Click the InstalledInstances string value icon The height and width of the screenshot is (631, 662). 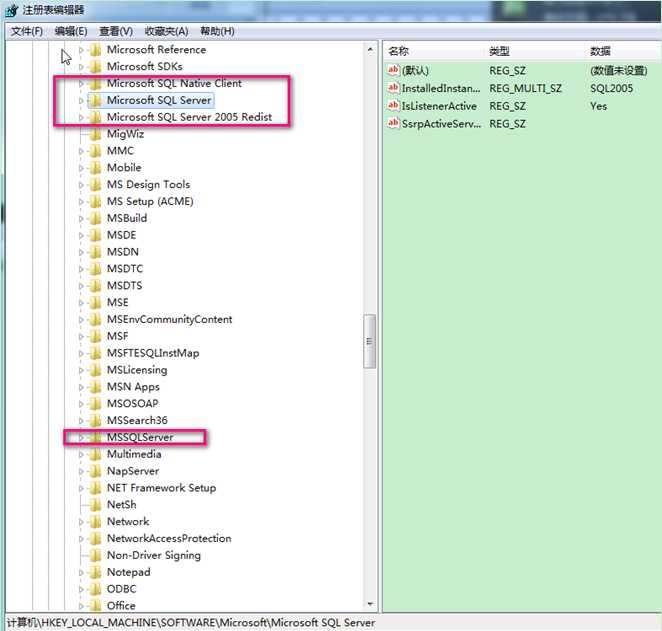[393, 88]
